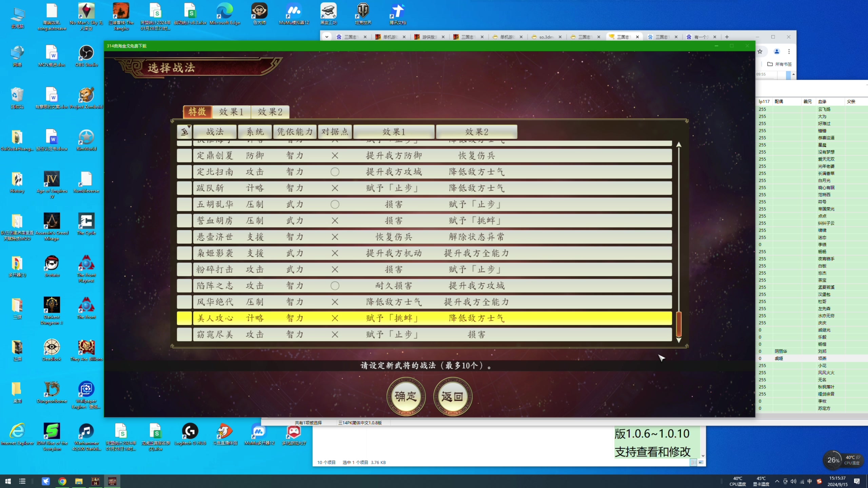Tick the checkbox for 窈窕尽美
The image size is (868, 488).
[x=184, y=334]
